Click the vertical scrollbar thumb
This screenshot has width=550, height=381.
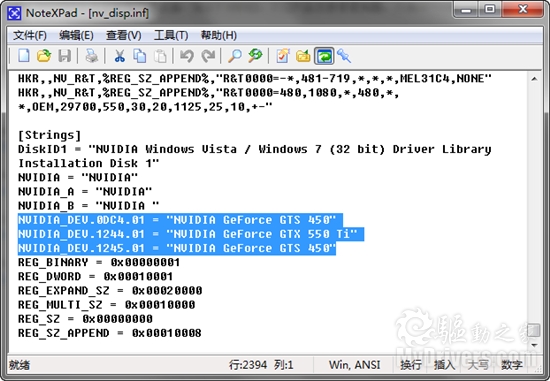(534, 330)
